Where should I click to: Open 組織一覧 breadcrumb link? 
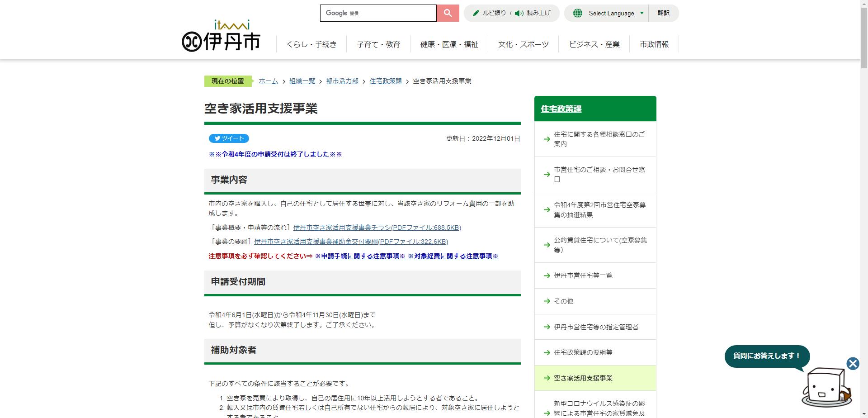click(x=302, y=81)
